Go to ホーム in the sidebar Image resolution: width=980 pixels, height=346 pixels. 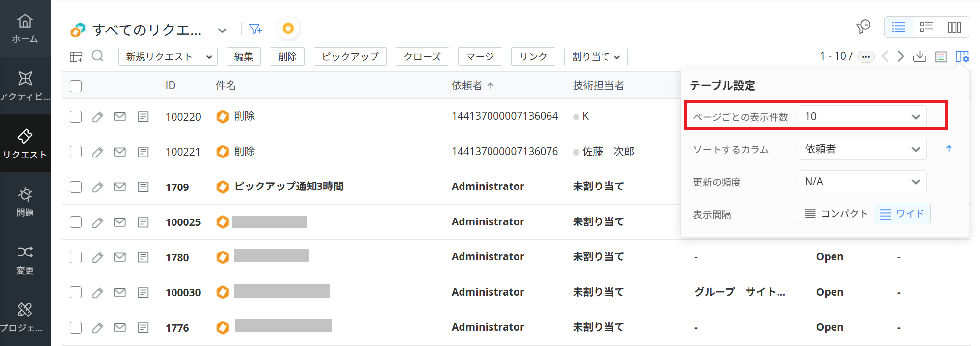coord(25,28)
